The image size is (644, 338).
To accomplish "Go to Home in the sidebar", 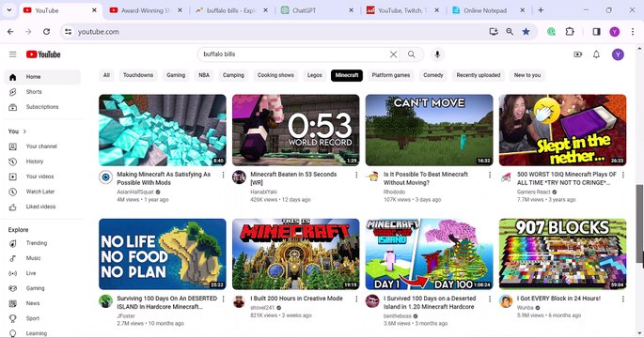I will pos(42,77).
